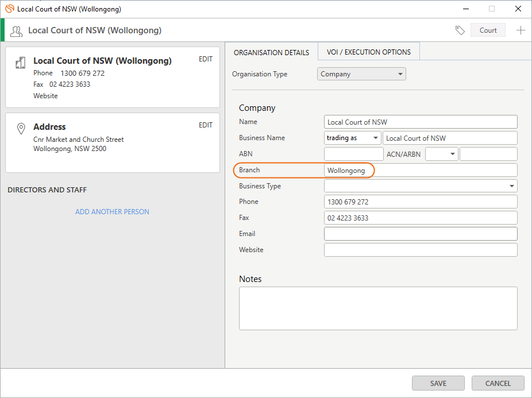
Task: Open the ACN/ARBN type dropdown
Action: (442, 154)
